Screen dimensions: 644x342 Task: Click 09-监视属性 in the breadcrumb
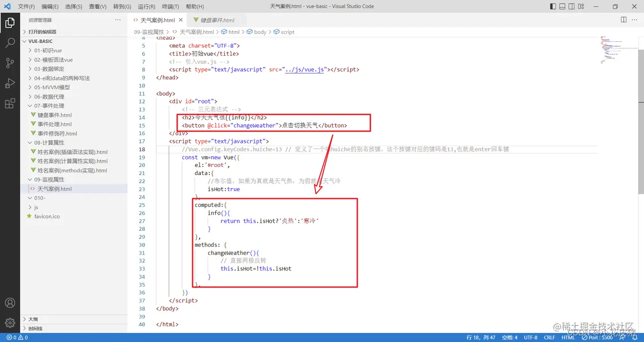tap(149, 32)
